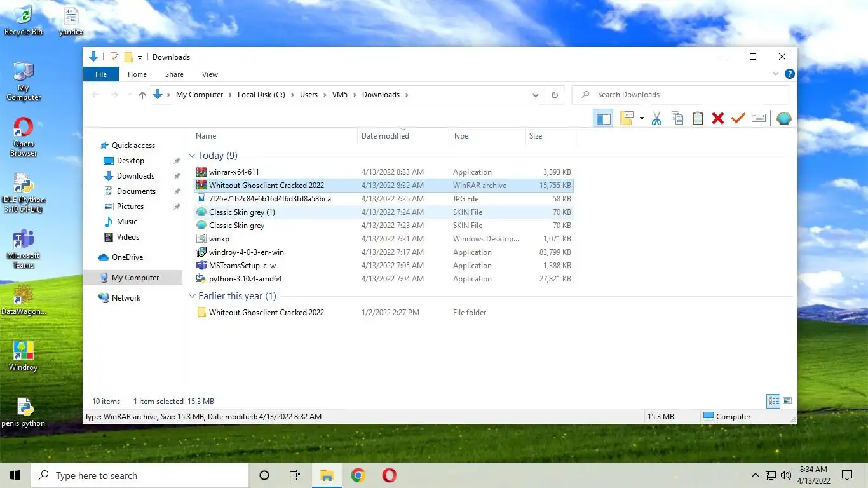
Task: Click the Microsoft Teams desktop icon
Action: [x=24, y=248]
